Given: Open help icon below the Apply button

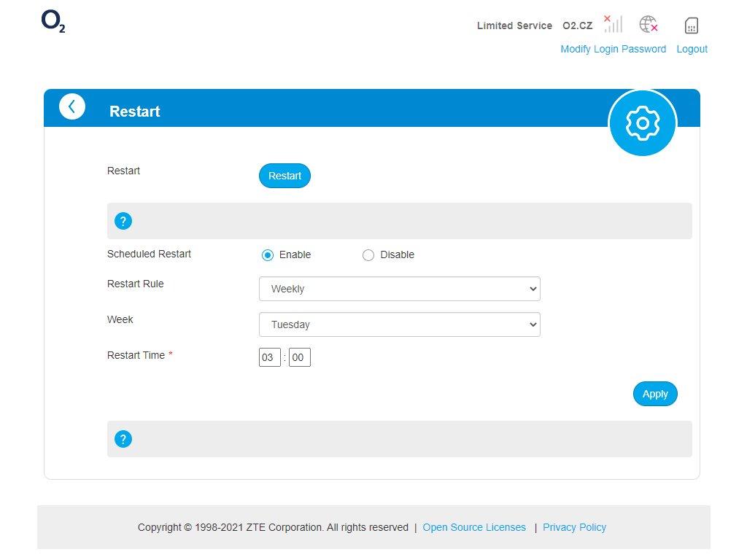Looking at the screenshot, I should tap(123, 439).
